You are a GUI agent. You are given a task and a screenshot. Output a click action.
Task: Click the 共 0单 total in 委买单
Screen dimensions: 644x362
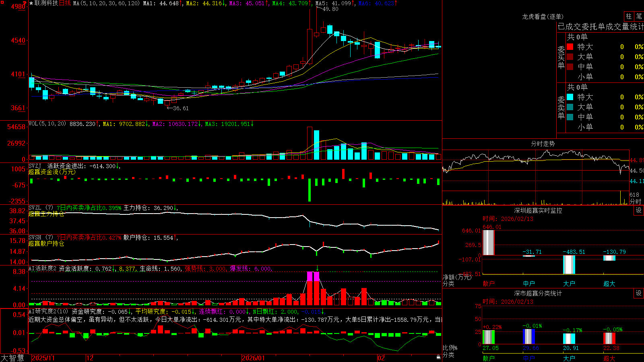(577, 37)
